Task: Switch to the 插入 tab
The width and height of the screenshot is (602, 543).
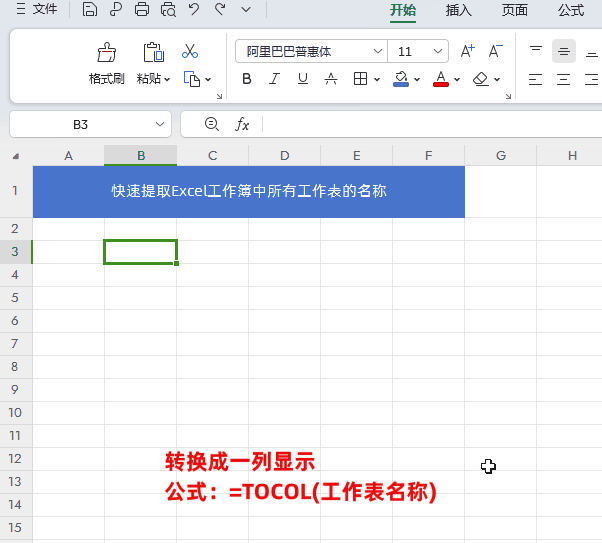Action: tap(458, 10)
